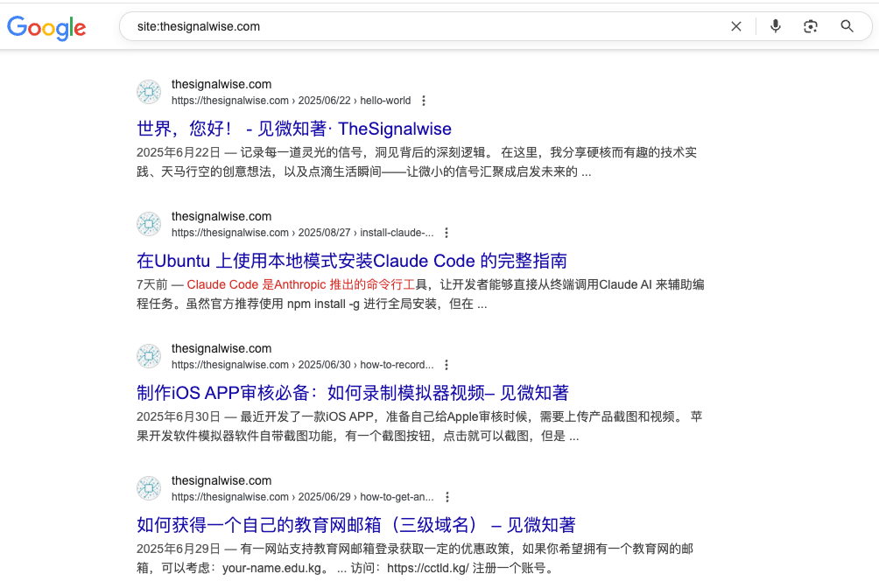Viewport: 879px width, 588px height.
Task: Open search by image (Lens)
Action: pos(811,26)
